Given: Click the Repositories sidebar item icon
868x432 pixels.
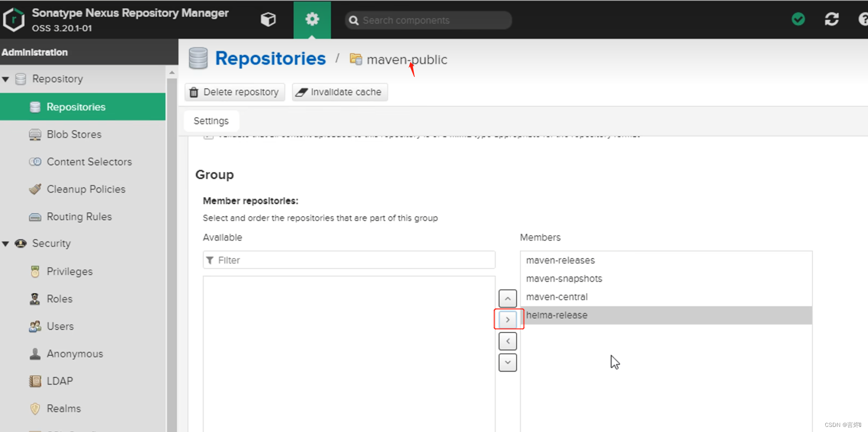Looking at the screenshot, I should 35,107.
